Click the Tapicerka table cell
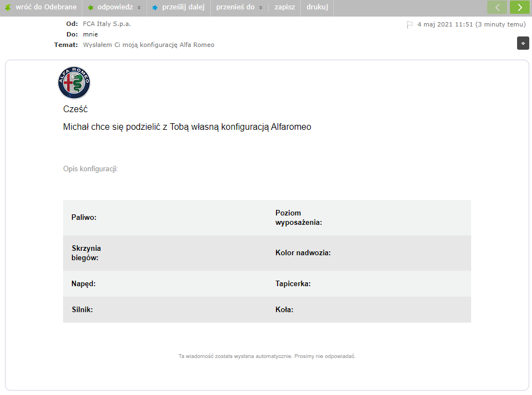532x395 pixels. click(x=369, y=284)
